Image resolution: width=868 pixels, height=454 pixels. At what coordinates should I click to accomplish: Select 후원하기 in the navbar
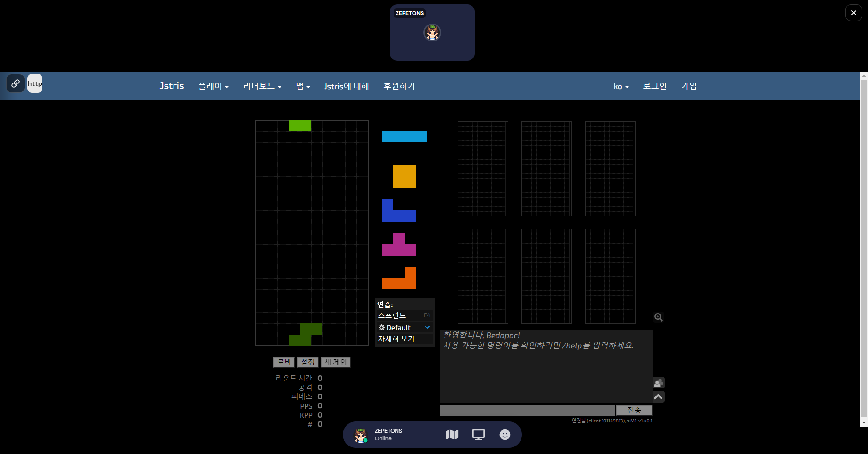pos(399,86)
